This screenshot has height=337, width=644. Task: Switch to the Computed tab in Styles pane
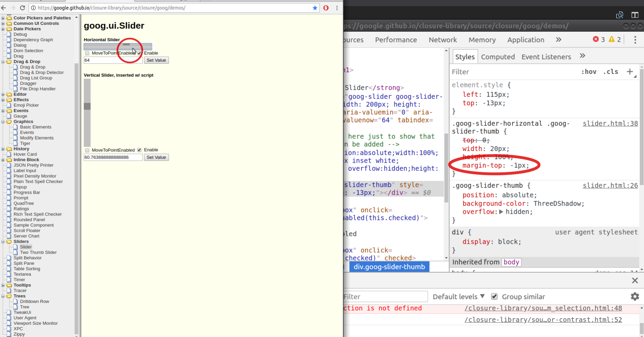[x=498, y=57]
